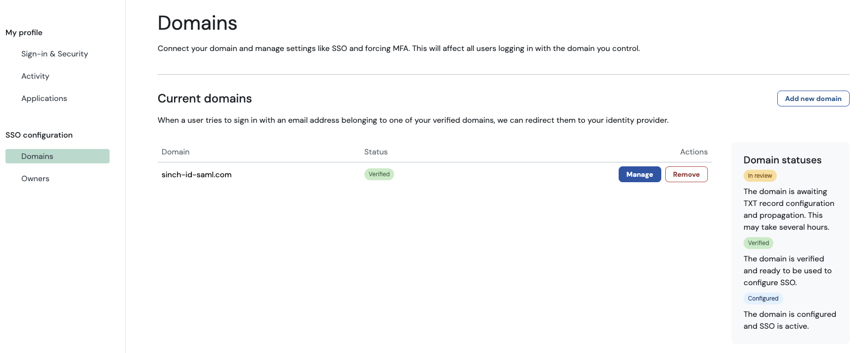Click the Domain column header
868x353 pixels.
point(175,152)
